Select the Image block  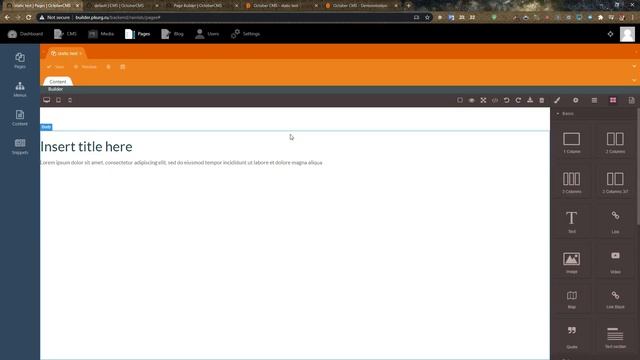(x=571, y=262)
